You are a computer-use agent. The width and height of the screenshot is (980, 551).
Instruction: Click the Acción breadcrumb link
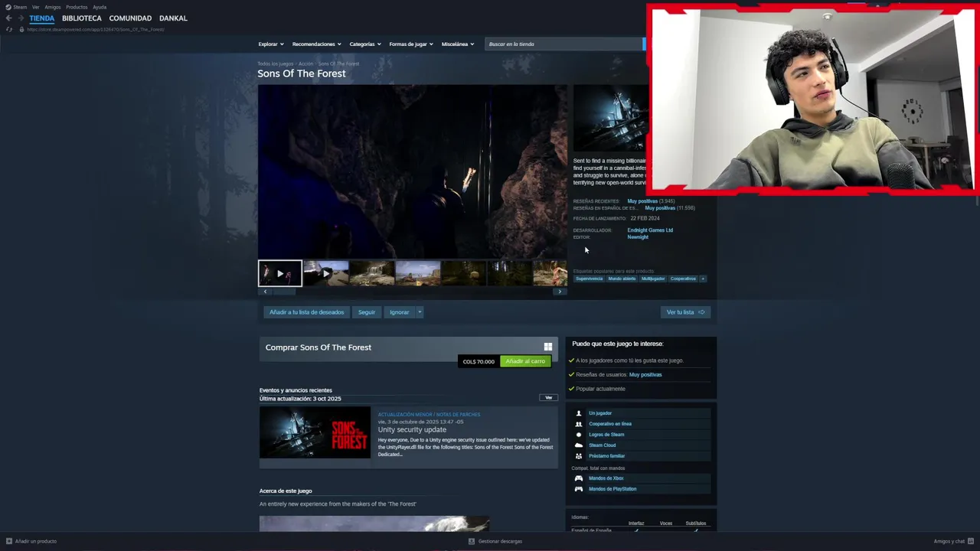305,64
